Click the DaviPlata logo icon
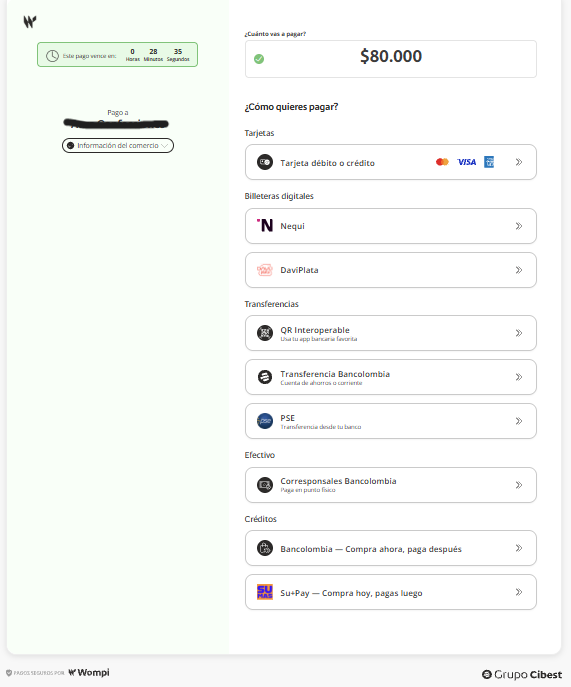The image size is (571, 687). (x=265, y=270)
